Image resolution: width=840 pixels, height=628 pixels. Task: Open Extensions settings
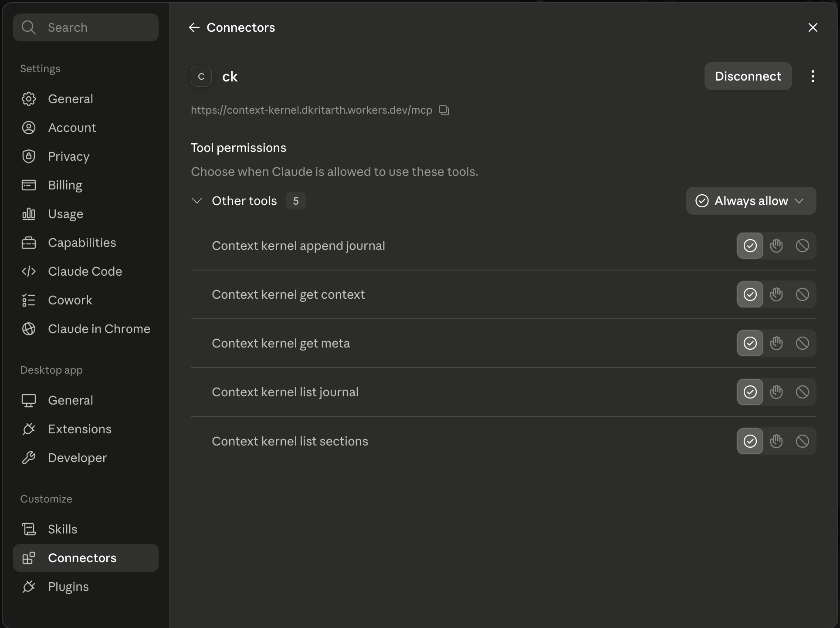point(85,429)
